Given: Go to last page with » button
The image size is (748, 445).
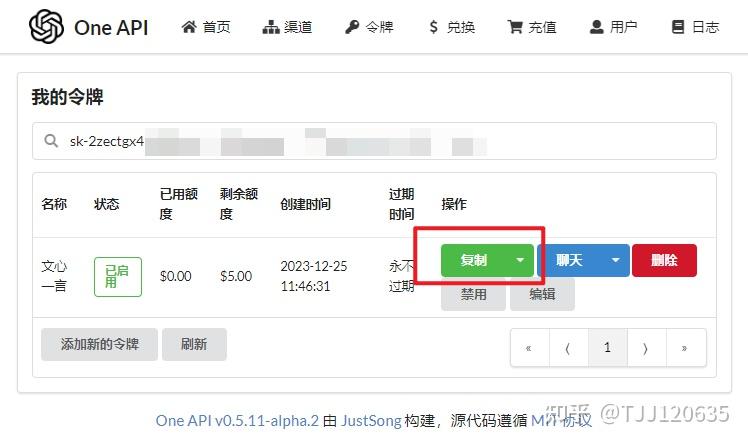Looking at the screenshot, I should [686, 348].
